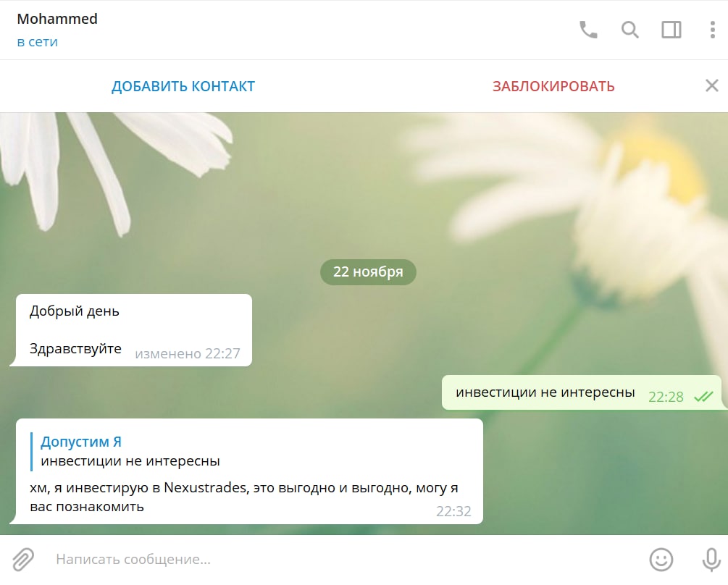The width and height of the screenshot is (728, 585).
Task: Open the emoji picker
Action: pyautogui.click(x=661, y=559)
